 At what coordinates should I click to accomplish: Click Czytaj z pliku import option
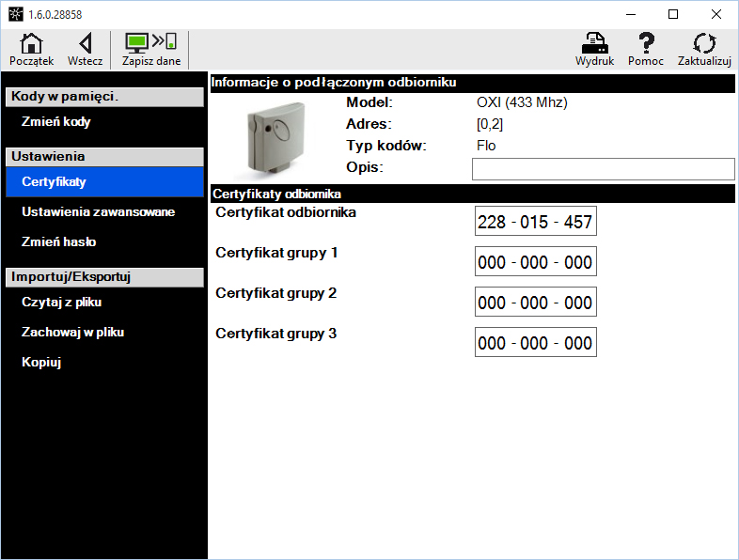click(61, 302)
